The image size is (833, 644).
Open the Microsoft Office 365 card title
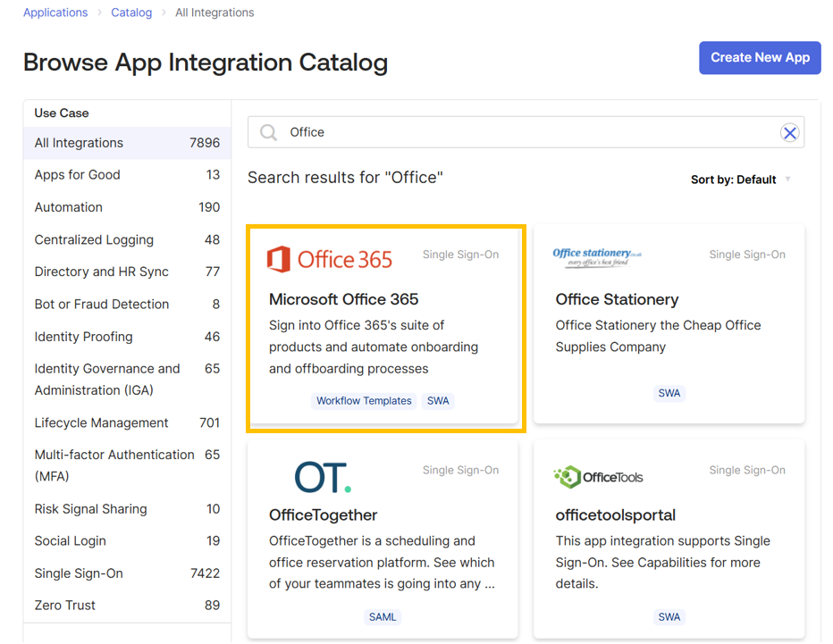[x=344, y=299]
